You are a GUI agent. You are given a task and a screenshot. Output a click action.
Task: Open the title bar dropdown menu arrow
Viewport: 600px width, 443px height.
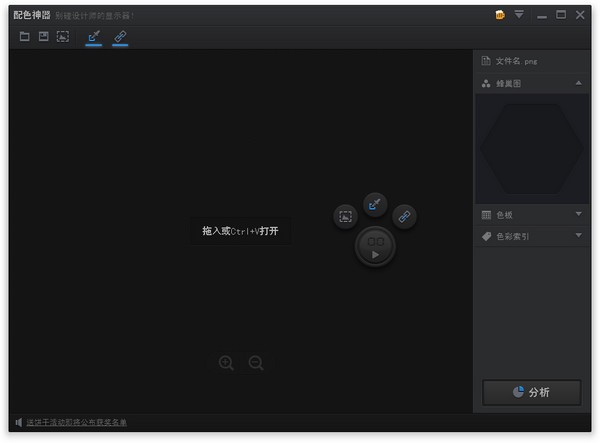[519, 15]
